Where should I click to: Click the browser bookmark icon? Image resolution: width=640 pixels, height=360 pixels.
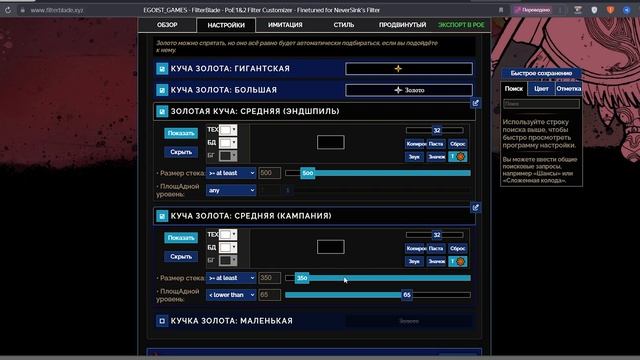point(501,10)
